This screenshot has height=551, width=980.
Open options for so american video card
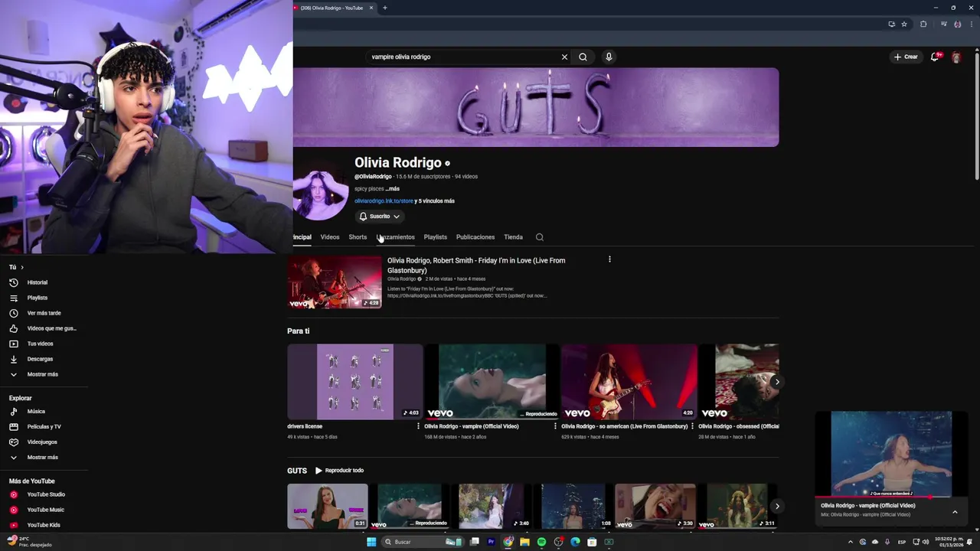pyautogui.click(x=692, y=426)
